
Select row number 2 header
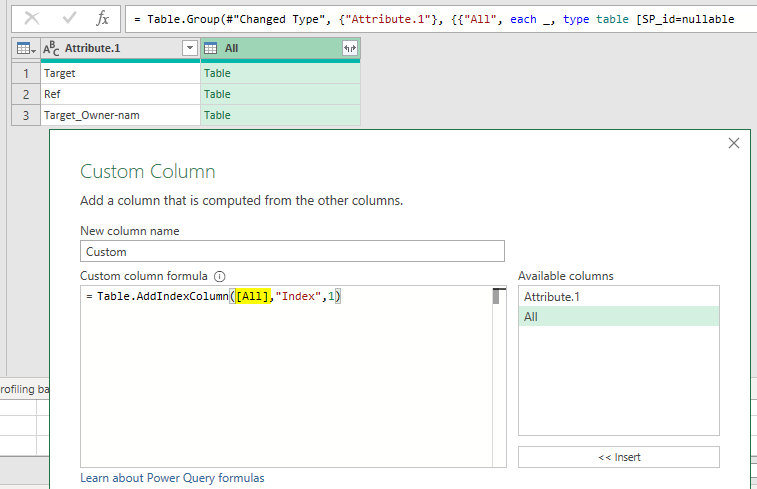(x=26, y=94)
